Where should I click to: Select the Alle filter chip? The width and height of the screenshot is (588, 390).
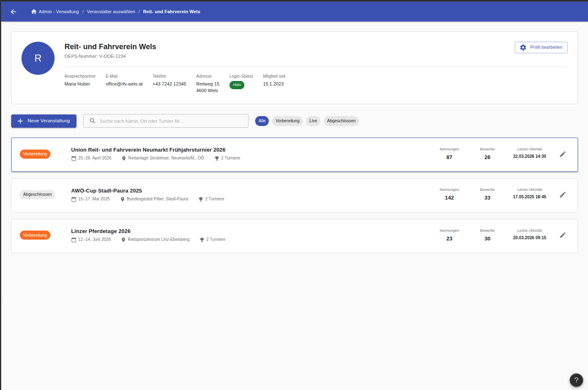tap(262, 121)
